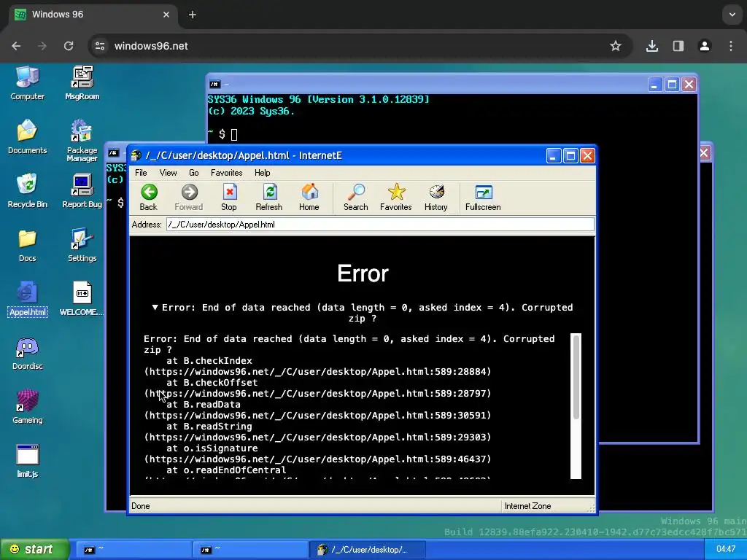Click 'at B.checkIndex' stack trace line
This screenshot has width=747, height=560.
point(209,360)
